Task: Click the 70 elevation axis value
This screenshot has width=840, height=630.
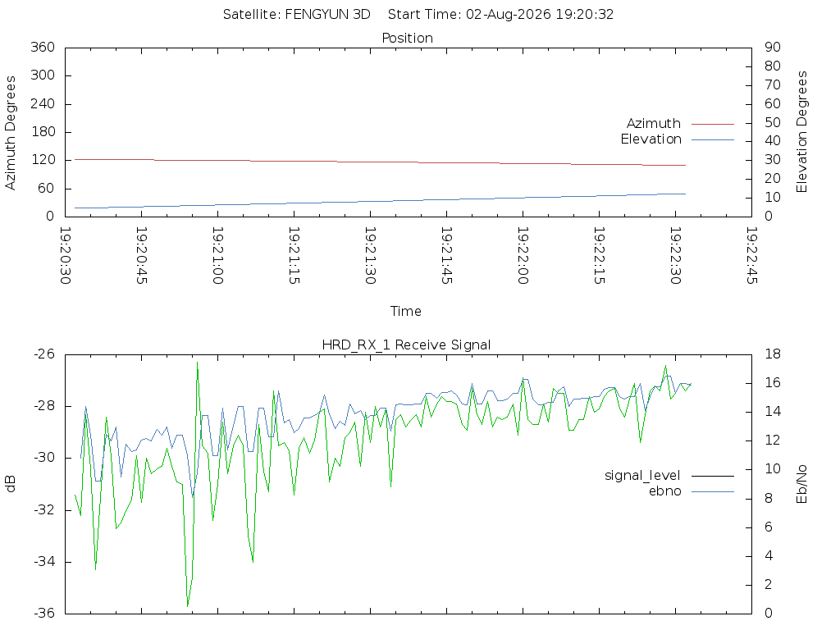Action: (x=773, y=84)
